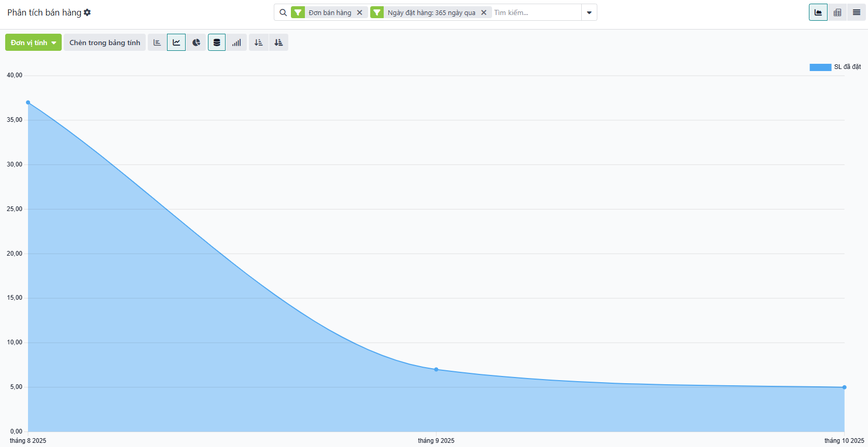Click the tháng 9 2025 data point
This screenshot has width=868, height=447.
[436, 370]
